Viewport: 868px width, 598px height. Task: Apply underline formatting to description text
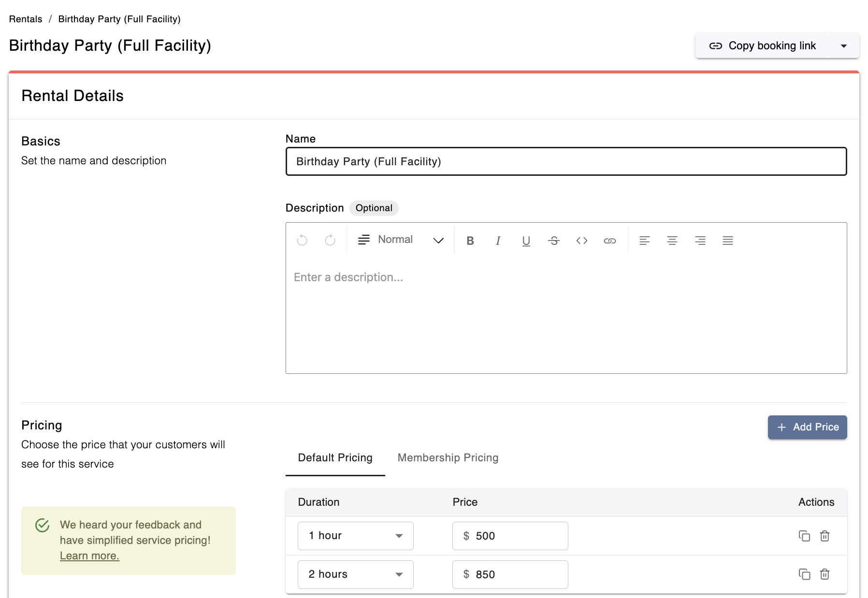[x=526, y=241]
